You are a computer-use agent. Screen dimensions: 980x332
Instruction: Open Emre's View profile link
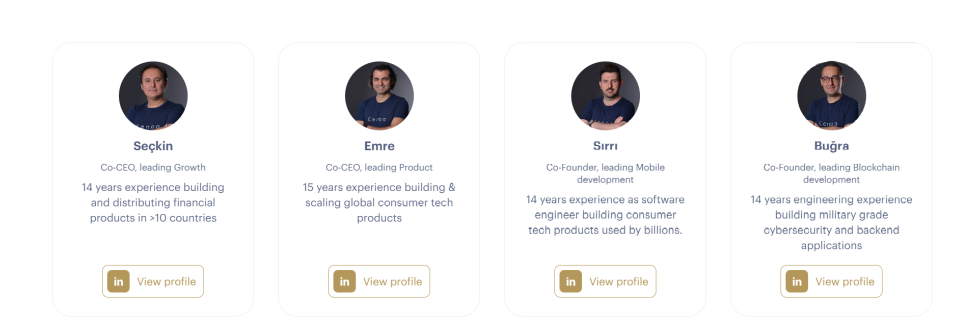pos(379,282)
